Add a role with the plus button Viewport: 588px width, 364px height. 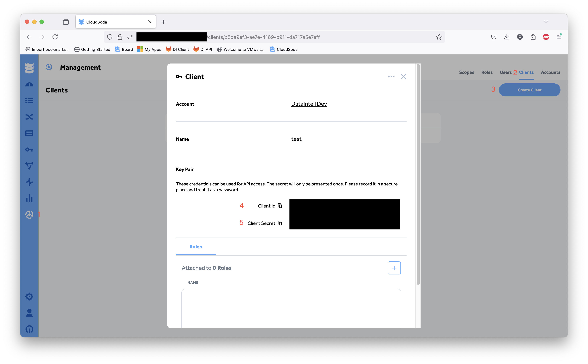pos(394,268)
